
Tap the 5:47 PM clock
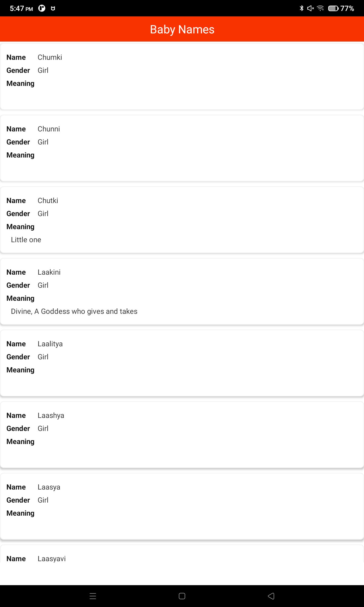pyautogui.click(x=21, y=8)
